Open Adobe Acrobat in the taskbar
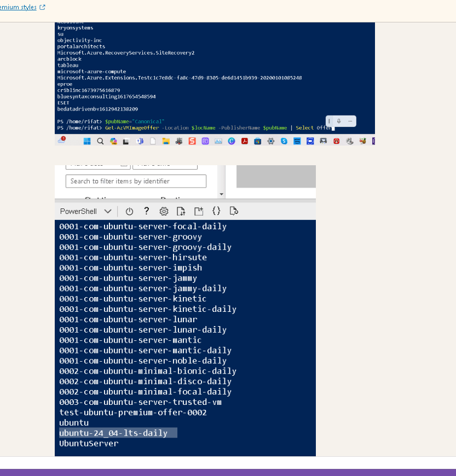Viewport: 456px width, 476px height. tap(245, 141)
